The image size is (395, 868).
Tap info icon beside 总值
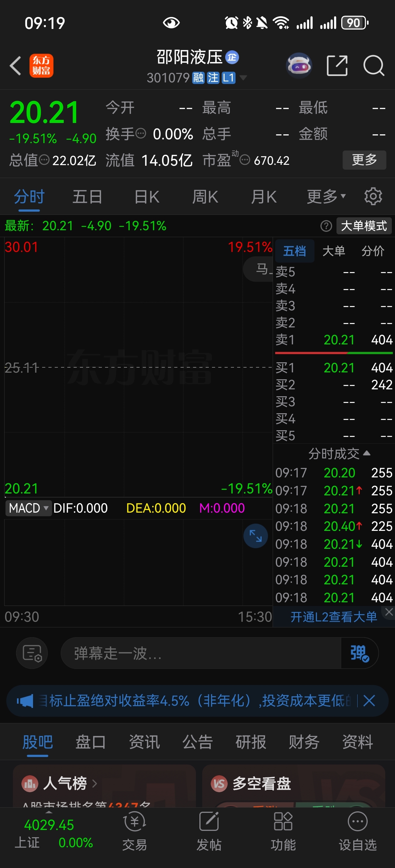tap(44, 160)
